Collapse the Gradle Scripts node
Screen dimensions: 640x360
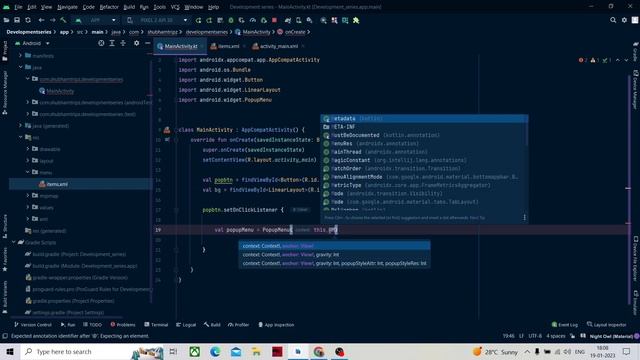point(13,242)
